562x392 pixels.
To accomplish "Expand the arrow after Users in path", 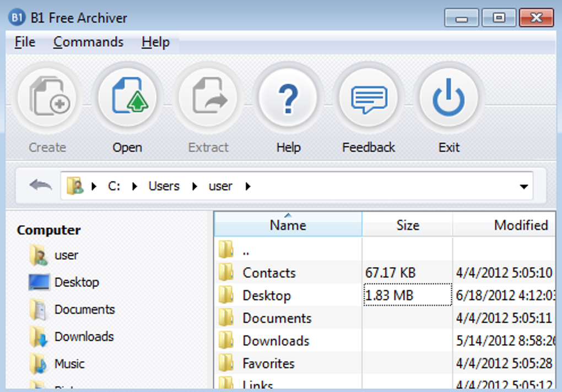I will pos(194,186).
